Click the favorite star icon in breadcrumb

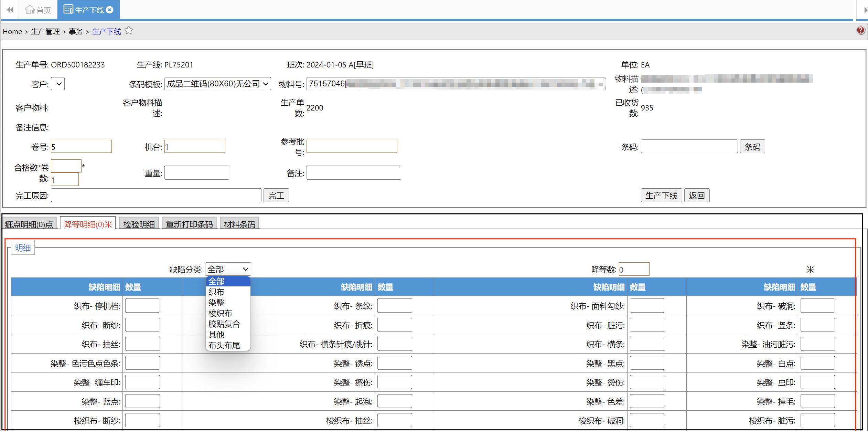[129, 31]
